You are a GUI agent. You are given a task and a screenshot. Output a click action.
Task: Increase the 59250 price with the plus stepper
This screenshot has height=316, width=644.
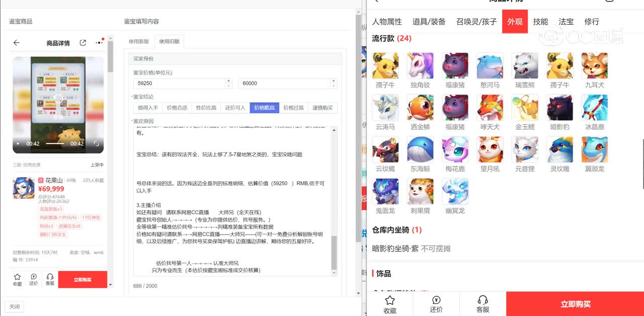[229, 81]
